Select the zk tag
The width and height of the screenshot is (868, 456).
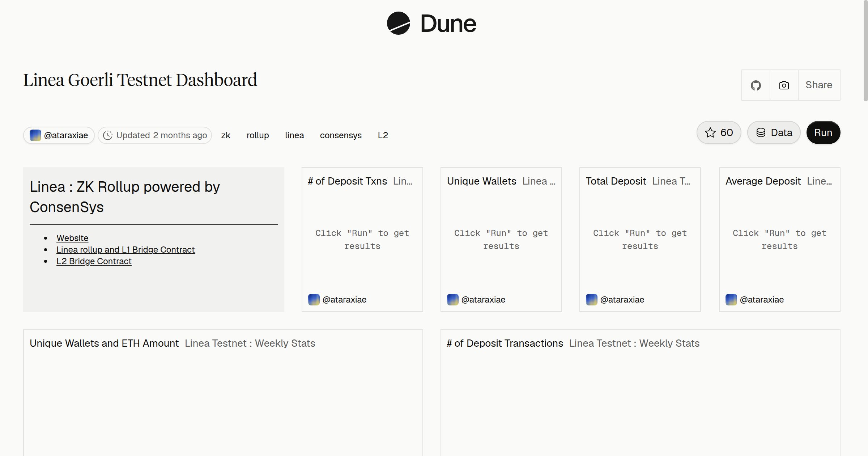(226, 135)
